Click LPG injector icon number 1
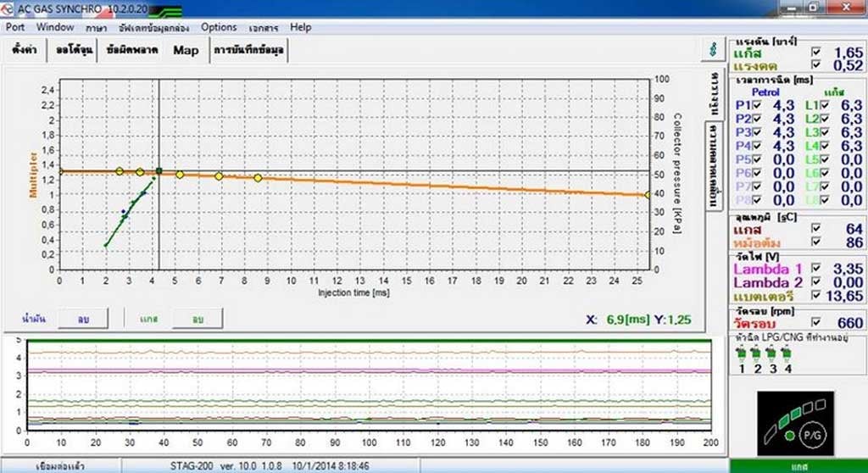Screen dimensions: 868x473 click(x=742, y=353)
